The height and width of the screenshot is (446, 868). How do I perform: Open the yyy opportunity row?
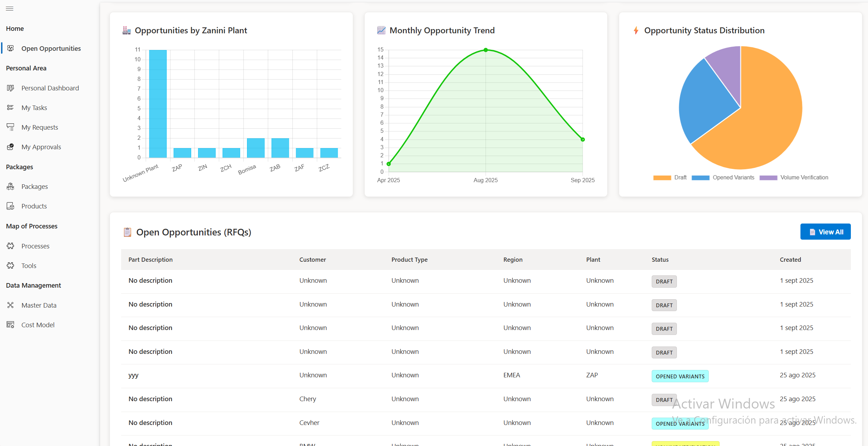tap(133, 375)
